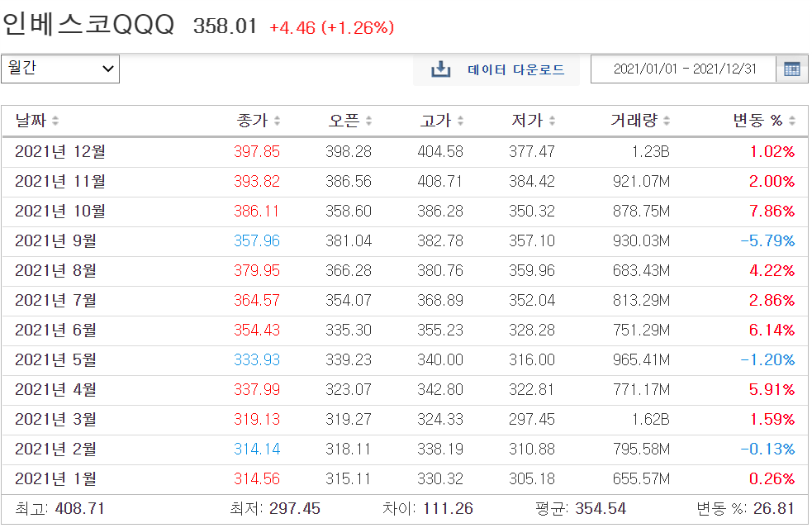Viewport: 812px width, 528px height.
Task: Select the 2021년 7월 row date
Action: (x=55, y=301)
